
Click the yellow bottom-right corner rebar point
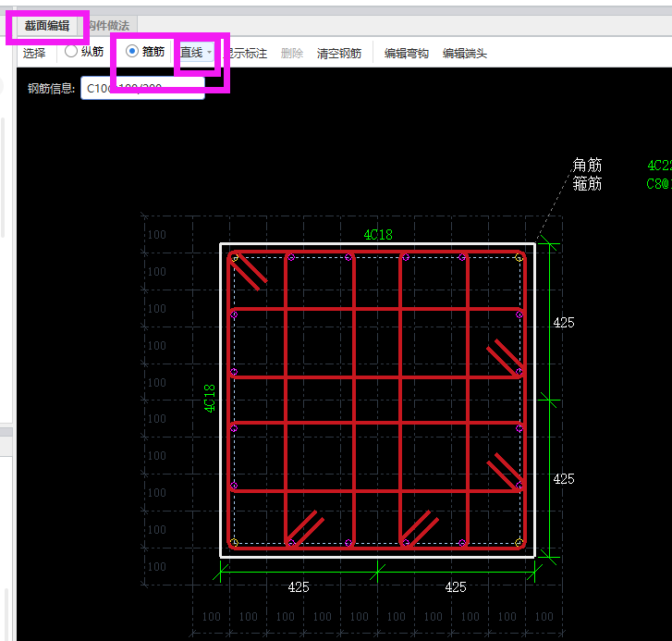pos(519,542)
